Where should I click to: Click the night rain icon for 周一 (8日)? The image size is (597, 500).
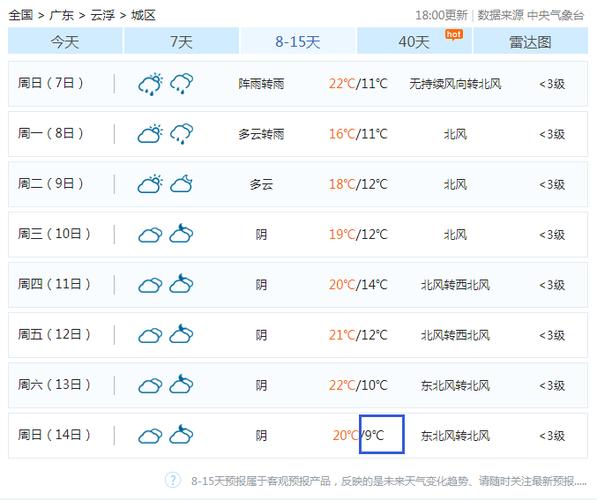182,134
